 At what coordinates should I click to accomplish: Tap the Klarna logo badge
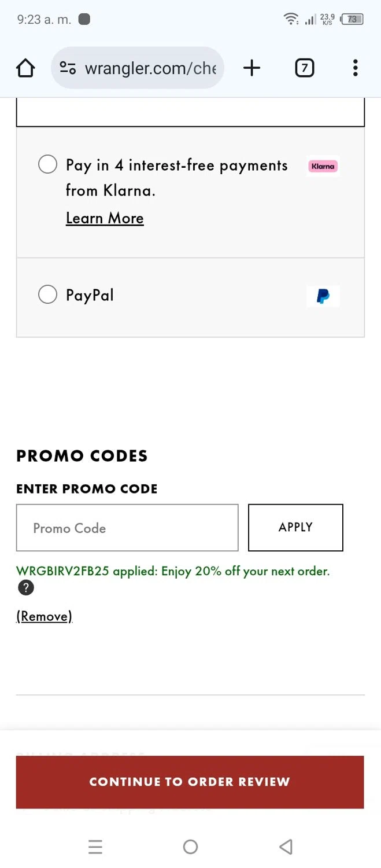point(323,167)
